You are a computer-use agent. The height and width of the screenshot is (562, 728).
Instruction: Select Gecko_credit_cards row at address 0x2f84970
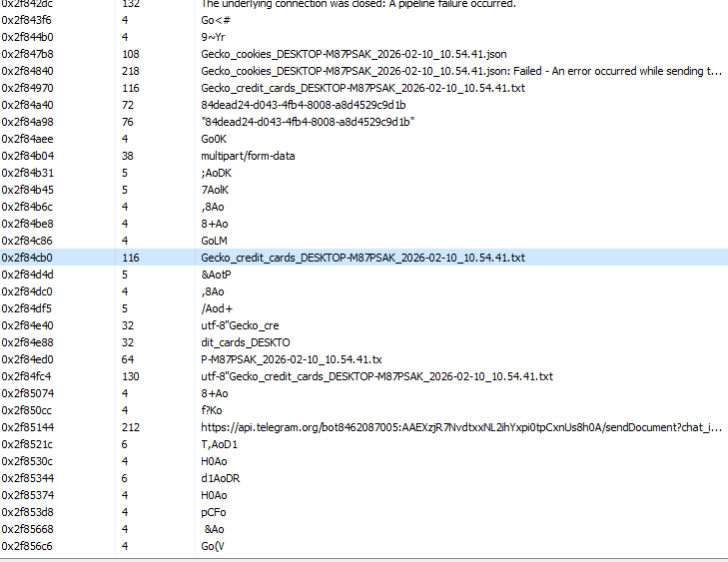(x=363, y=88)
